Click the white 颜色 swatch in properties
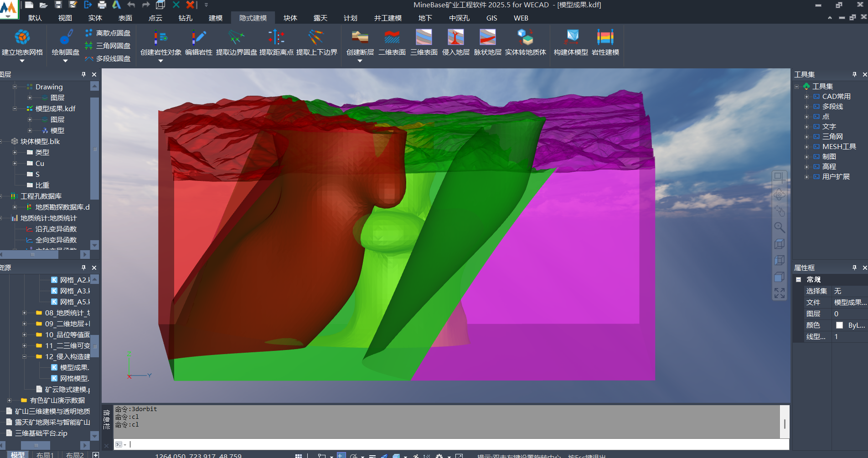The width and height of the screenshot is (868, 458). [x=839, y=325]
